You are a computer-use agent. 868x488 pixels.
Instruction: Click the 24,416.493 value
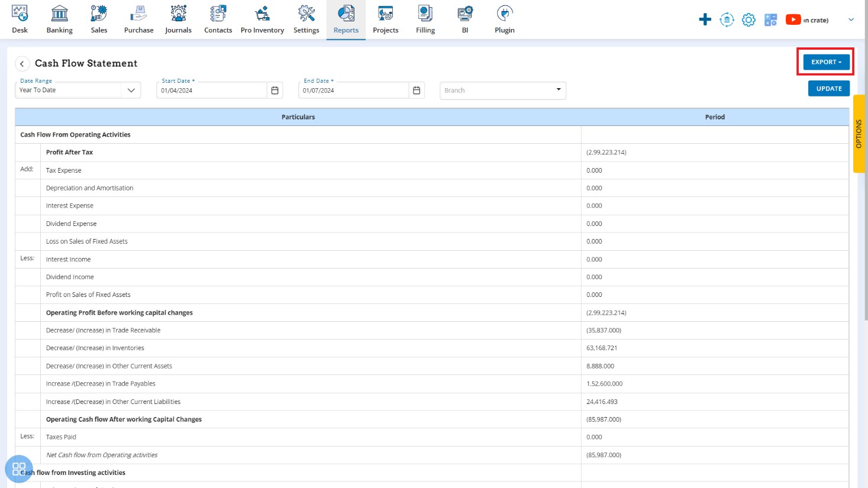click(x=602, y=402)
